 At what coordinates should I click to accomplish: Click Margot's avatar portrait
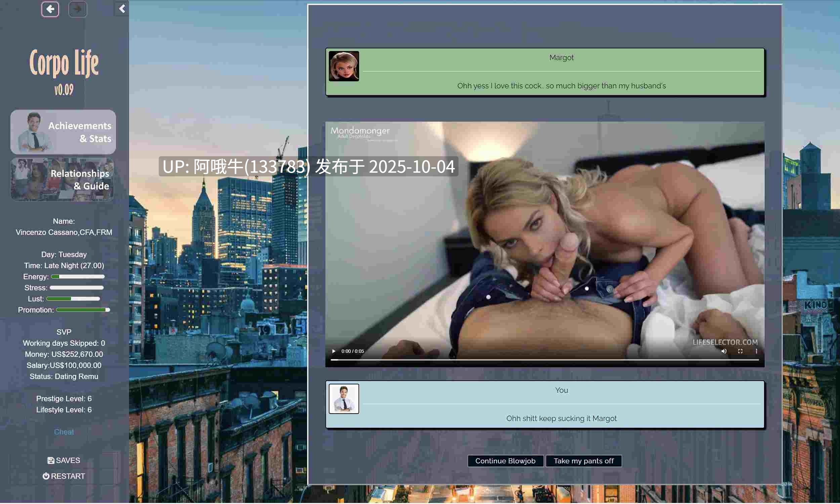344,66
